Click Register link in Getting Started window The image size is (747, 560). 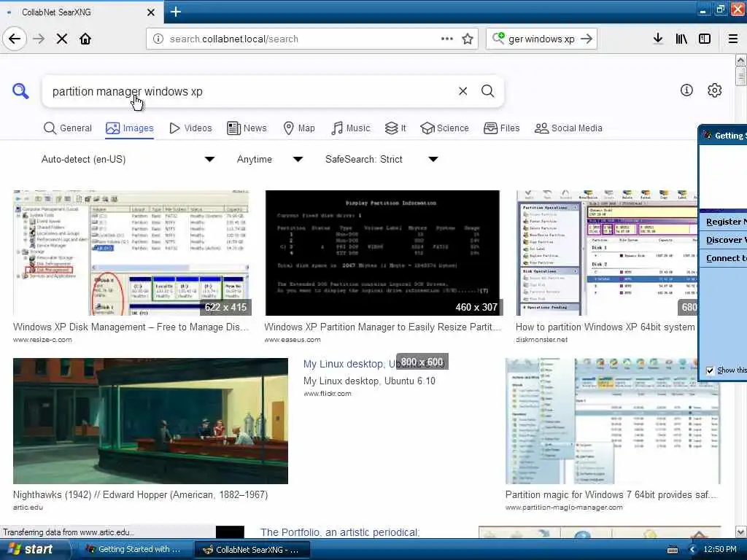(x=726, y=222)
